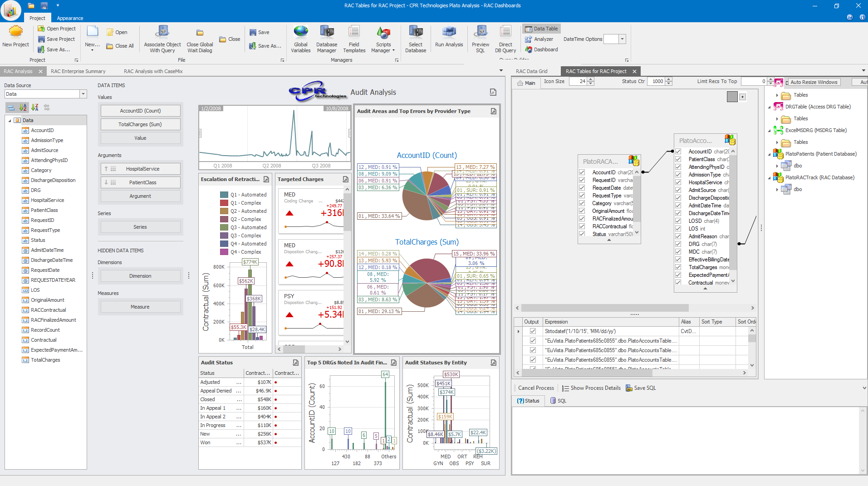
Task: Click Show Process Details
Action: [x=591, y=388]
